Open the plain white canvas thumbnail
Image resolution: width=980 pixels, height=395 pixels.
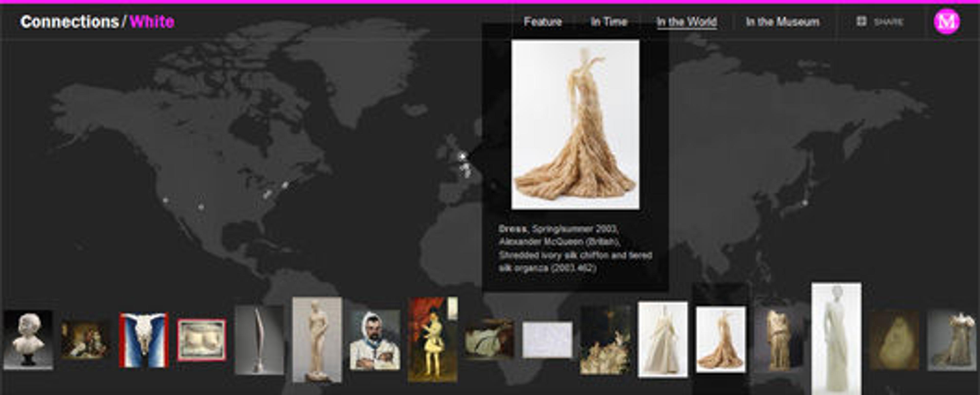click(547, 340)
